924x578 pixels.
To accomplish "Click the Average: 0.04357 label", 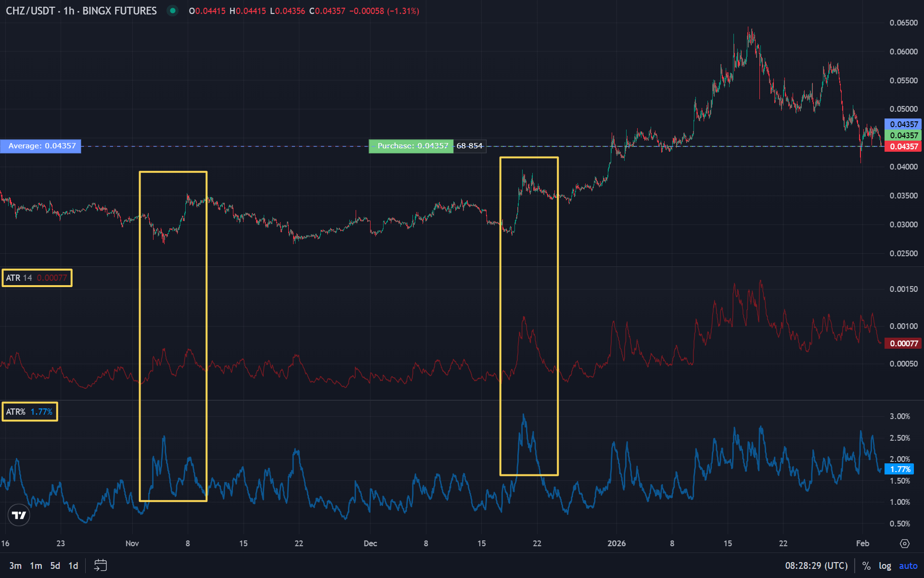I will 40,146.
